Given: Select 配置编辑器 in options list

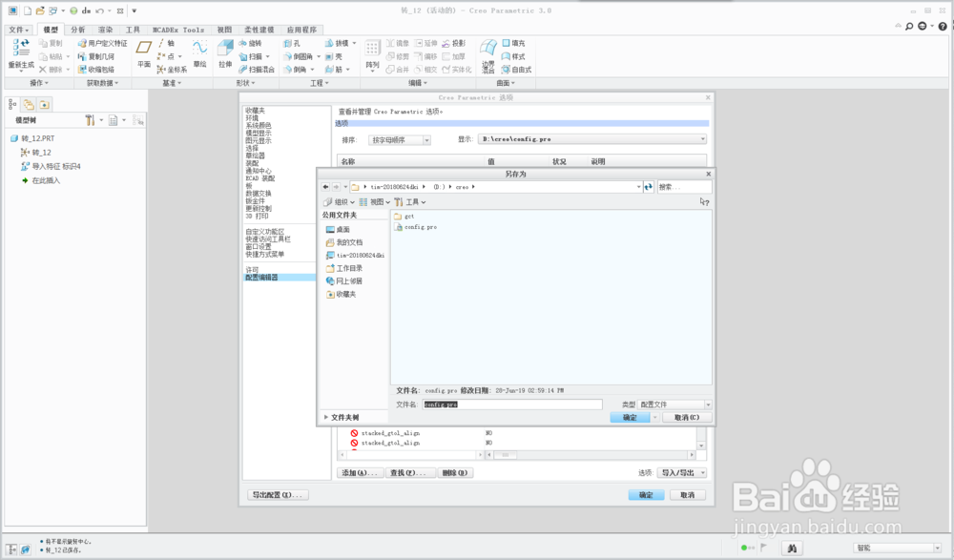Looking at the screenshot, I should pos(261,277).
